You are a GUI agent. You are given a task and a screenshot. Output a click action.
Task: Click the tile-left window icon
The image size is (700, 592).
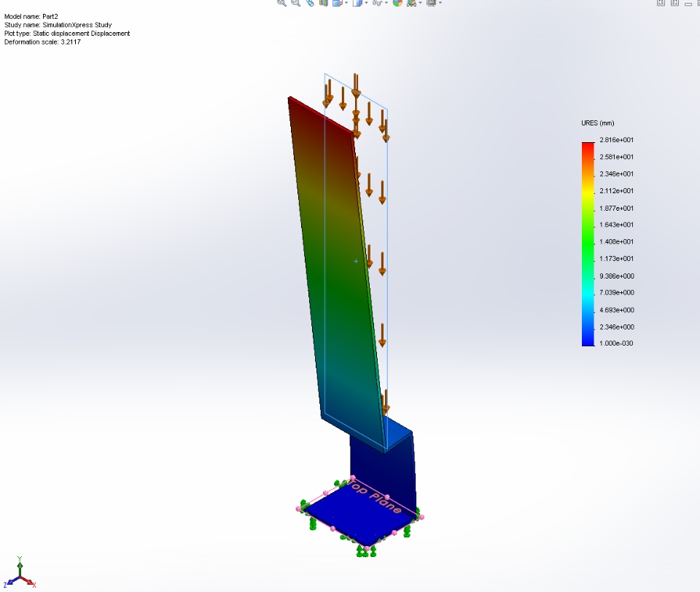tap(661, 3)
